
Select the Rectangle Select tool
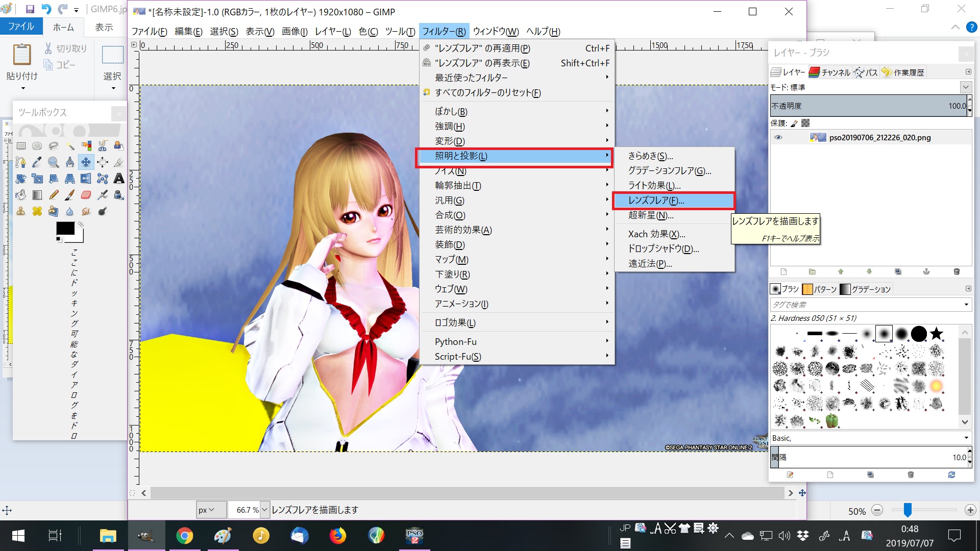coord(21,146)
